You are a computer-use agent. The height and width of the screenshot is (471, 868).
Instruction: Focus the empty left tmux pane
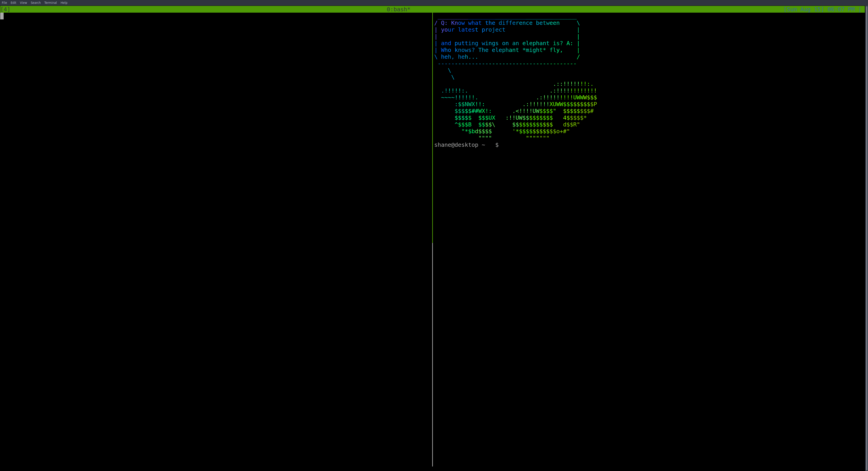coord(216,236)
